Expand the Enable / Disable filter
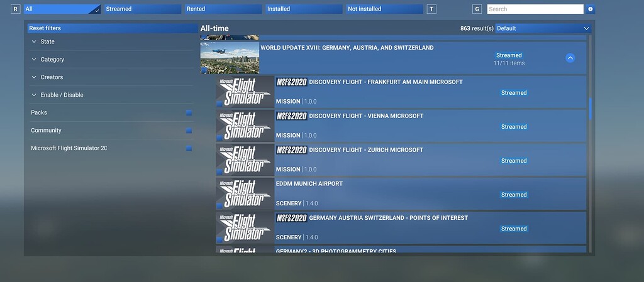The width and height of the screenshot is (644, 282). pos(111,95)
